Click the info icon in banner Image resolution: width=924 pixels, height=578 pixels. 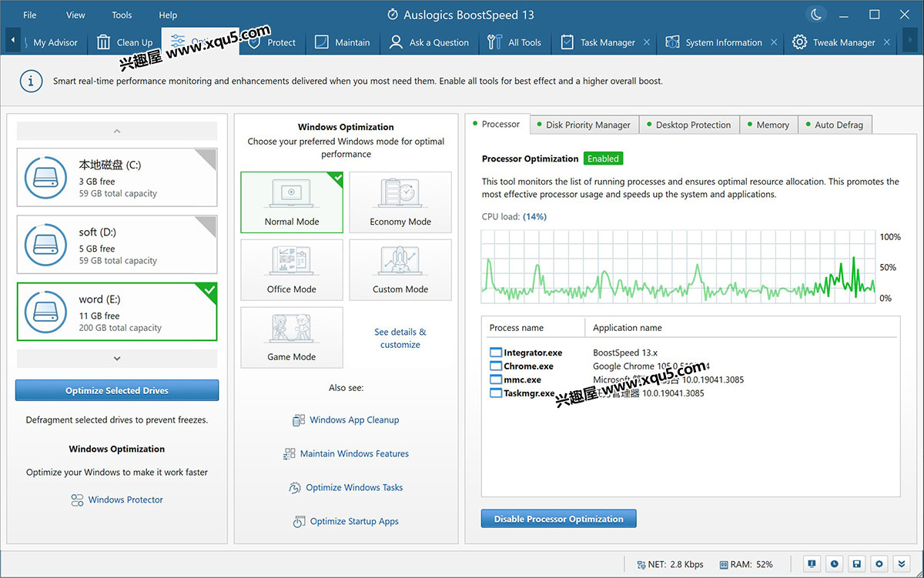coord(31,81)
